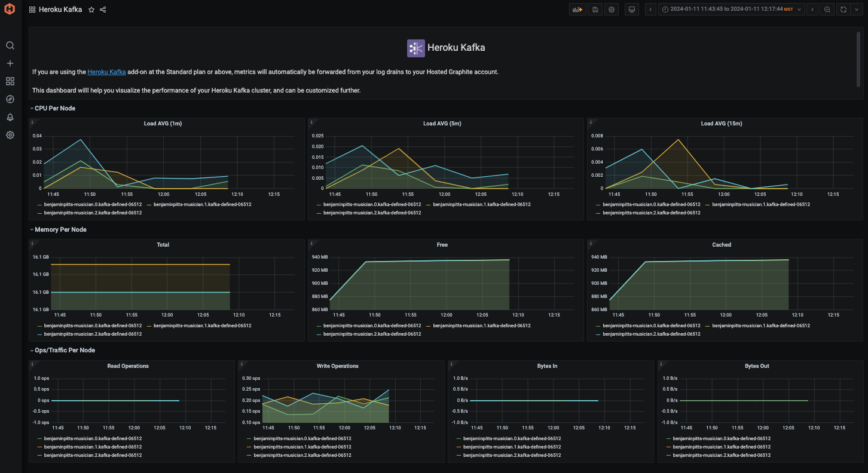Image resolution: width=868 pixels, height=473 pixels.
Task: Open Search via the magnifier icon
Action: pyautogui.click(x=10, y=45)
